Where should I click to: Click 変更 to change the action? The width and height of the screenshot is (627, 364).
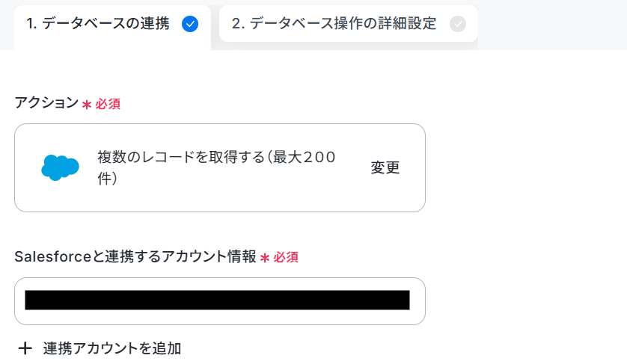(x=385, y=167)
